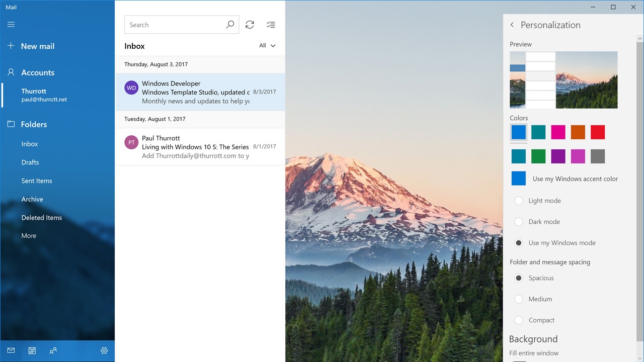Open the Drafts folder
Screen dimensions: 644x362
coord(30,162)
